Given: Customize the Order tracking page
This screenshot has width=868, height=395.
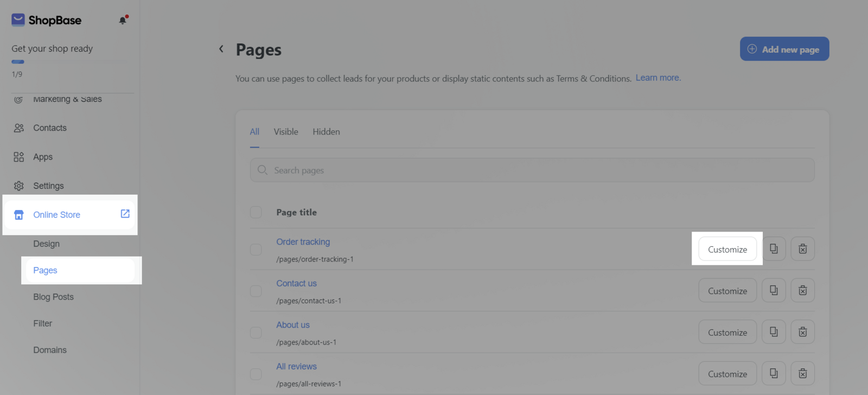Looking at the screenshot, I should pyautogui.click(x=727, y=249).
